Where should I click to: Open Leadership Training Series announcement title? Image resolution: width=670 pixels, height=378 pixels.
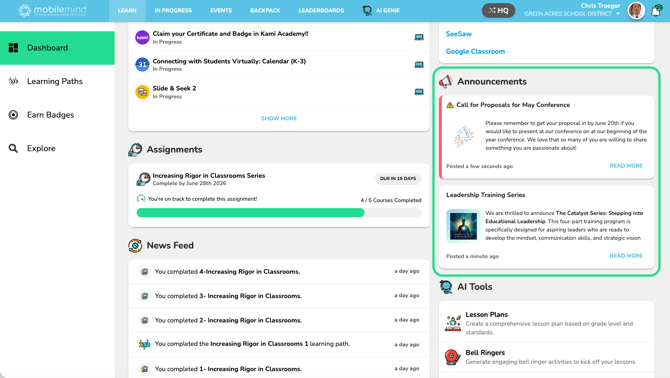point(486,195)
